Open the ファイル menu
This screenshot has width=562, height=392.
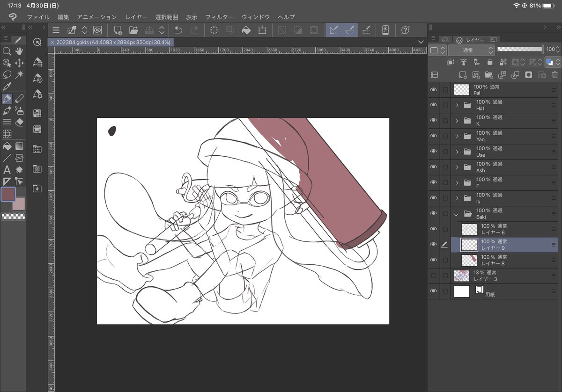click(38, 17)
